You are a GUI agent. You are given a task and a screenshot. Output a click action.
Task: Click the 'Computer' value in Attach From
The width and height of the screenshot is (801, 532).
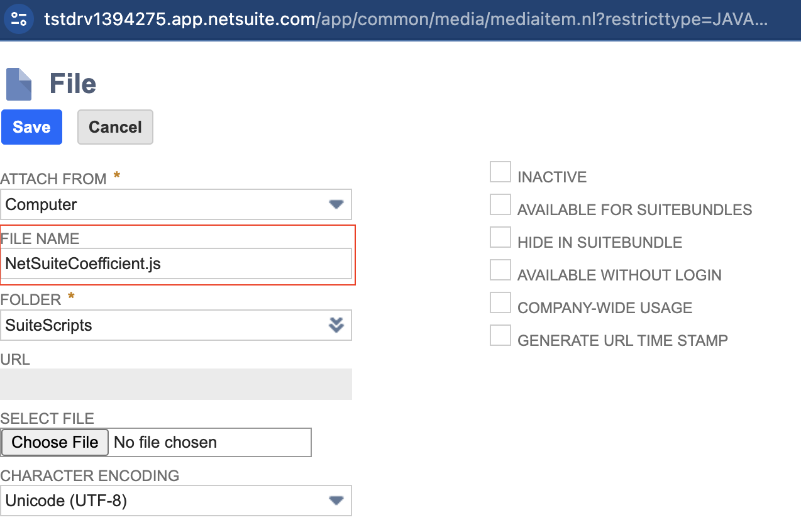(x=41, y=205)
